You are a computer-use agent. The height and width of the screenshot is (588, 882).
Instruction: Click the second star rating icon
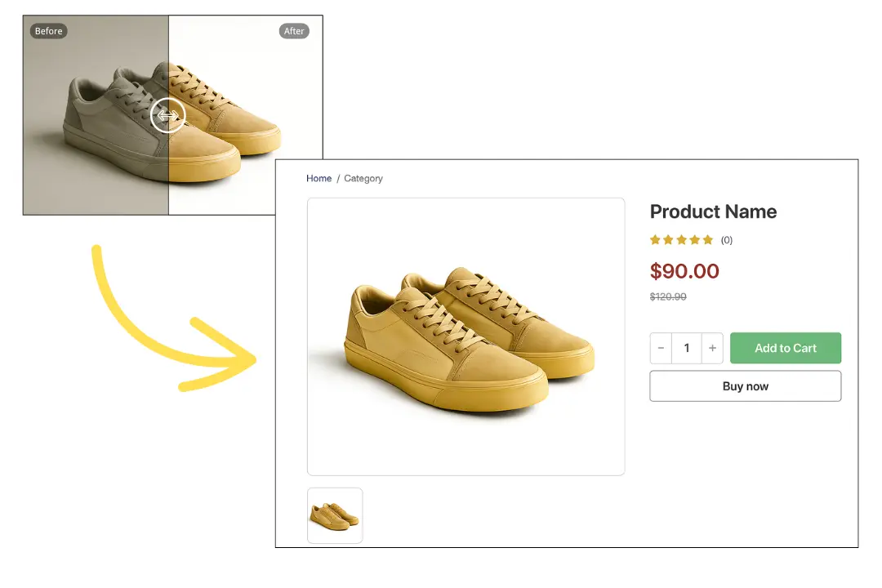[x=668, y=240]
